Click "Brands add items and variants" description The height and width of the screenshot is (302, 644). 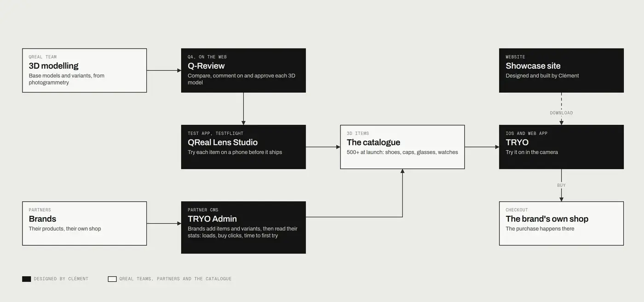coord(242,232)
